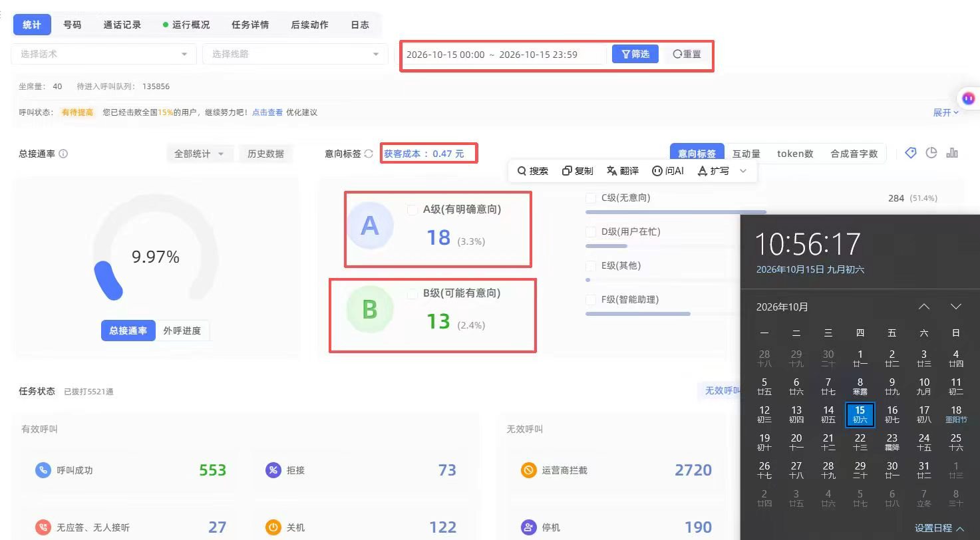980x540 pixels.
Task: Click 复制 in the floating toolbar
Action: [577, 171]
